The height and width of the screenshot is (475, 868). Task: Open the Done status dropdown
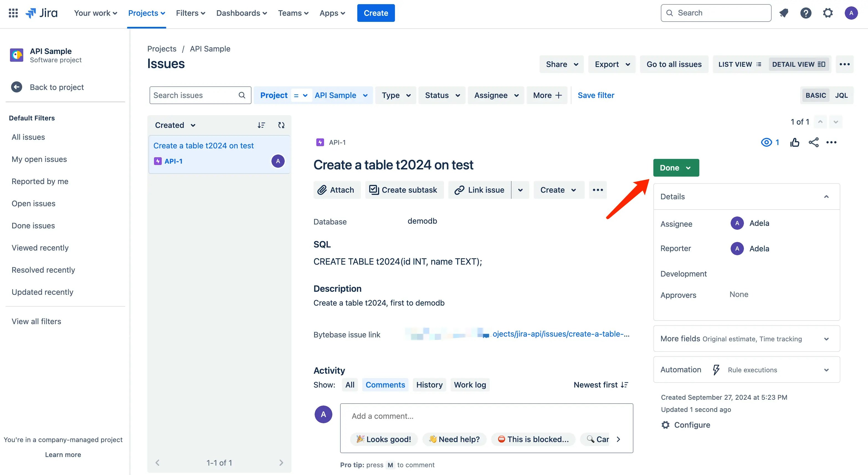pyautogui.click(x=676, y=167)
